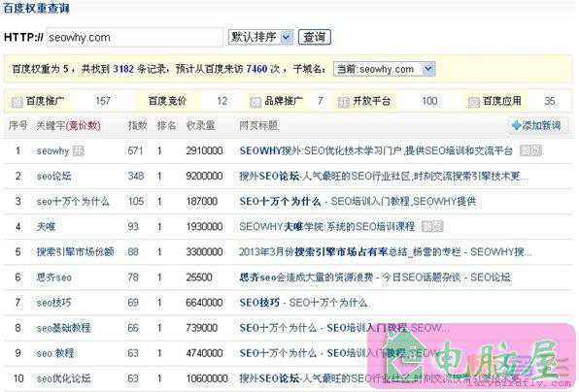Click the 7460 estimated visits number

pyautogui.click(x=256, y=69)
